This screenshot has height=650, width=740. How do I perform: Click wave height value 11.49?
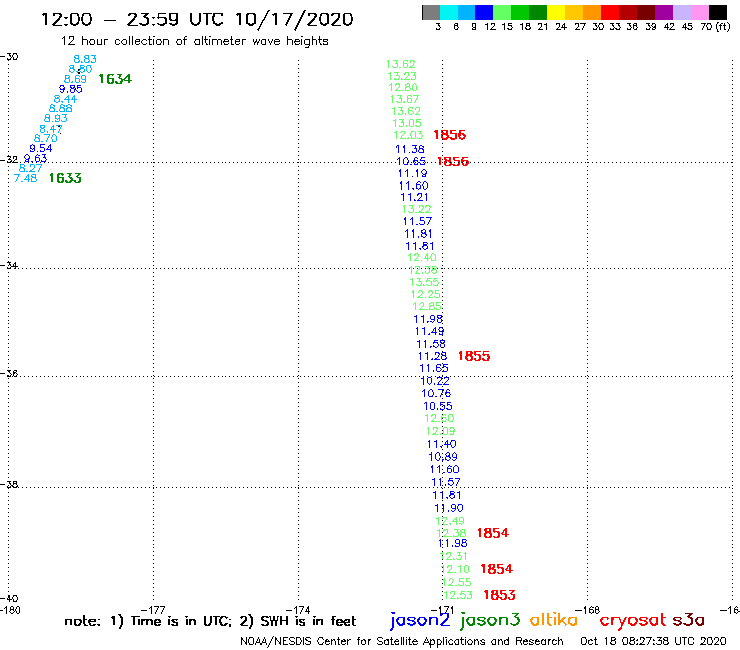[x=429, y=331]
